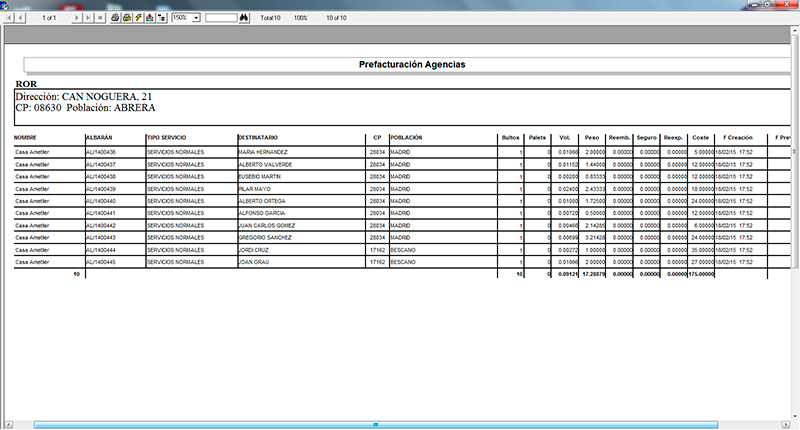Click the binoculars find icon
This screenshot has height=430, width=800.
tap(244, 18)
